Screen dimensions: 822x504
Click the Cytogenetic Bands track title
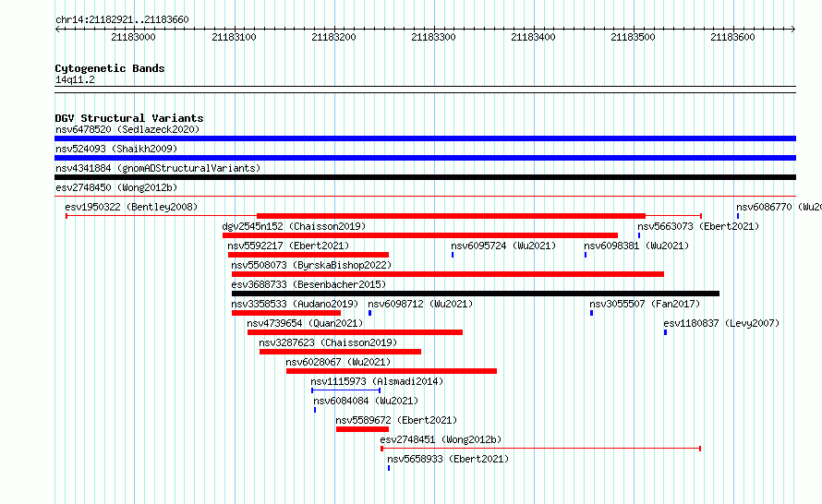click(110, 68)
